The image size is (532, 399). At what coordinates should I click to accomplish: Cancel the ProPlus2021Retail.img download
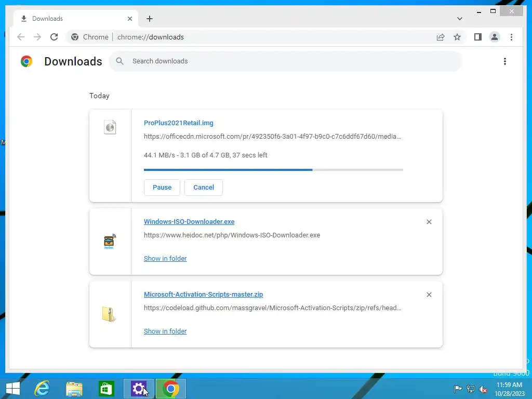point(204,187)
